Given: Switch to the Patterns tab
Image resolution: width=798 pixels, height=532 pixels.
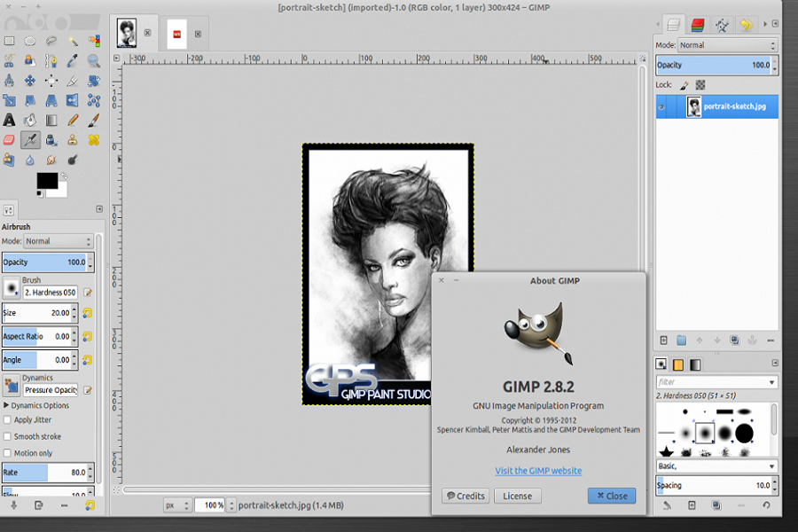Looking at the screenshot, I should (x=678, y=364).
